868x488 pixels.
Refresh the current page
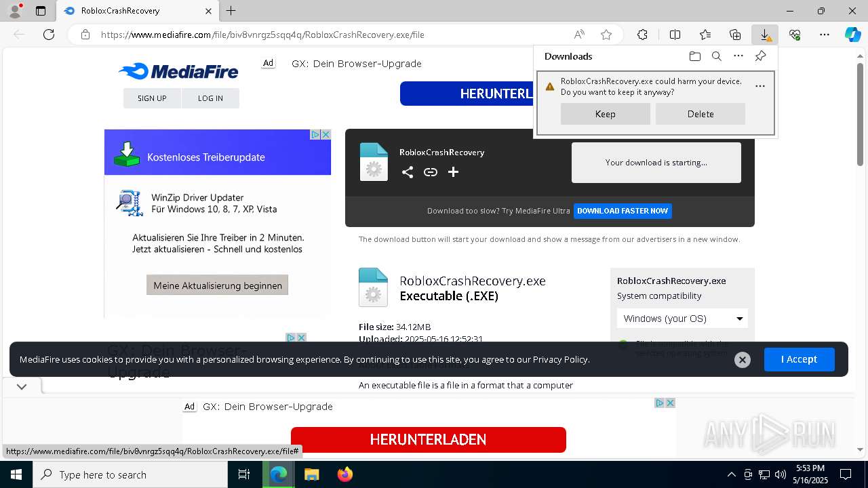(x=49, y=35)
